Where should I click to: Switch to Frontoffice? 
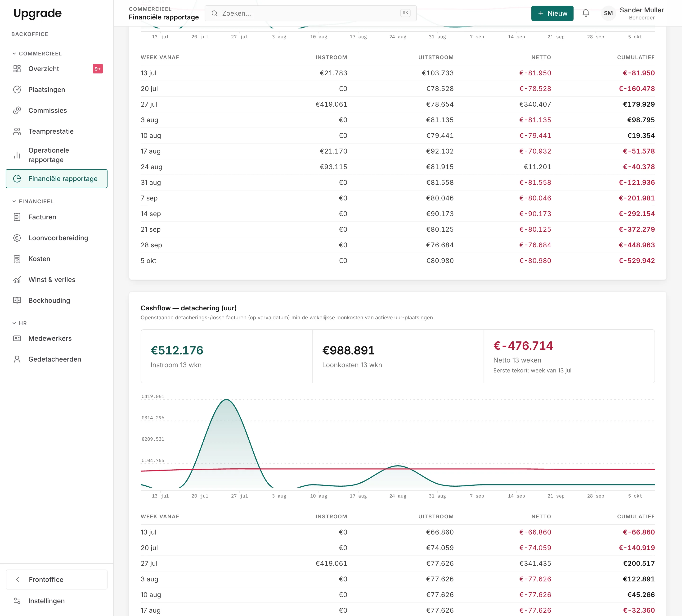(57, 580)
